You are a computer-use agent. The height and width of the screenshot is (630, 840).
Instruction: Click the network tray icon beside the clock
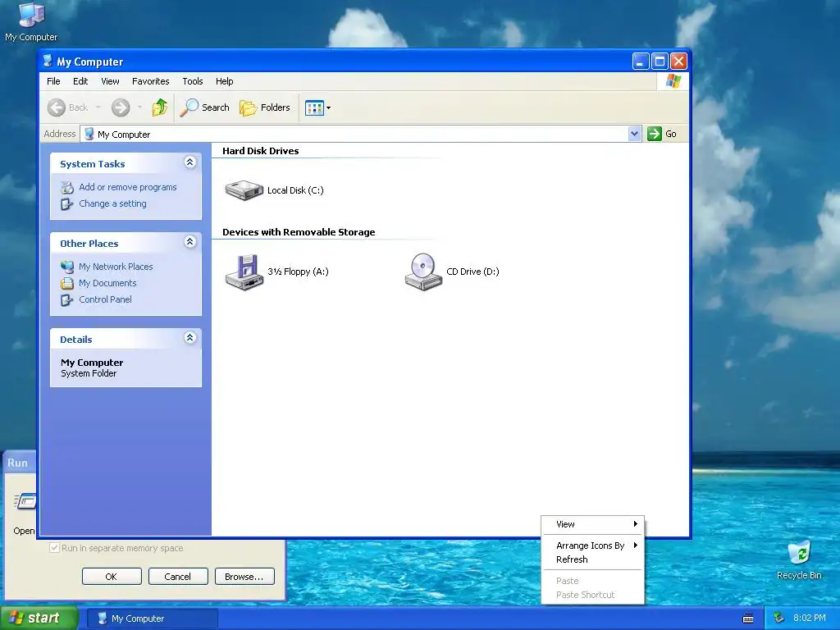coord(779,619)
